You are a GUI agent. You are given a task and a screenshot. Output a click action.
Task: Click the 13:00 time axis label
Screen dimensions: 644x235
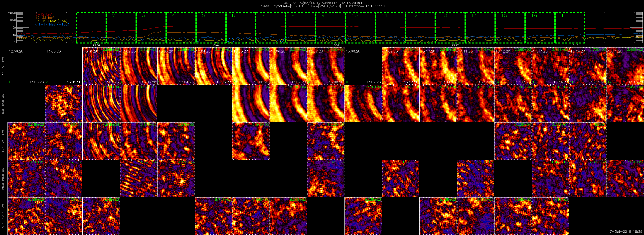[x=96, y=45]
